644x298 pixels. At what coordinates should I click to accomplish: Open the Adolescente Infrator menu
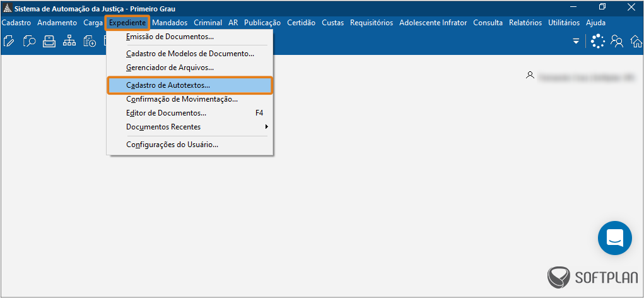pos(433,23)
